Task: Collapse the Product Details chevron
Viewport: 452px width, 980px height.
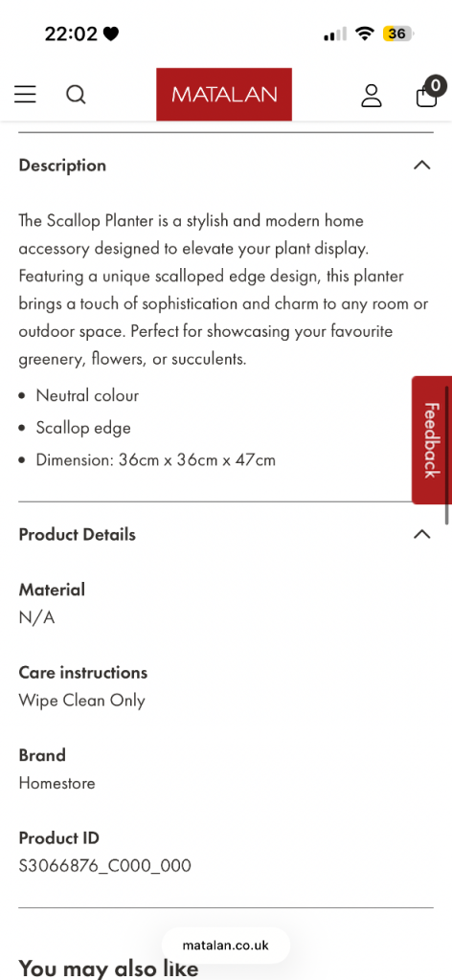Action: (422, 534)
